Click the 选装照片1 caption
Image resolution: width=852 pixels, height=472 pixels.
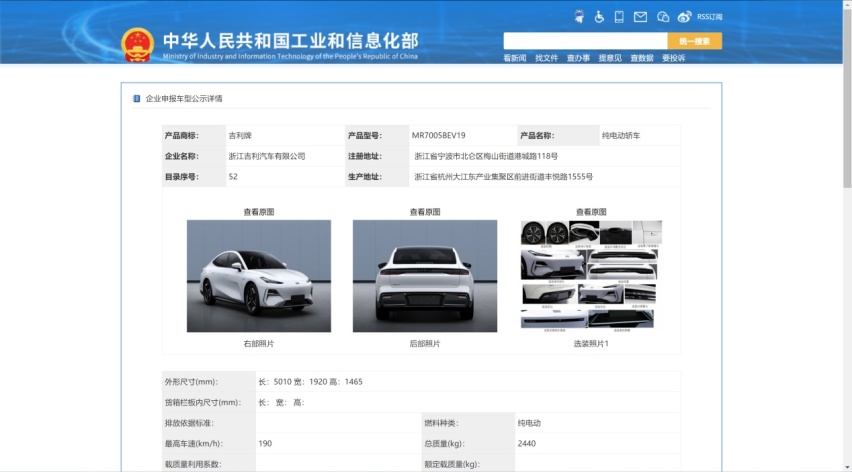click(x=591, y=344)
